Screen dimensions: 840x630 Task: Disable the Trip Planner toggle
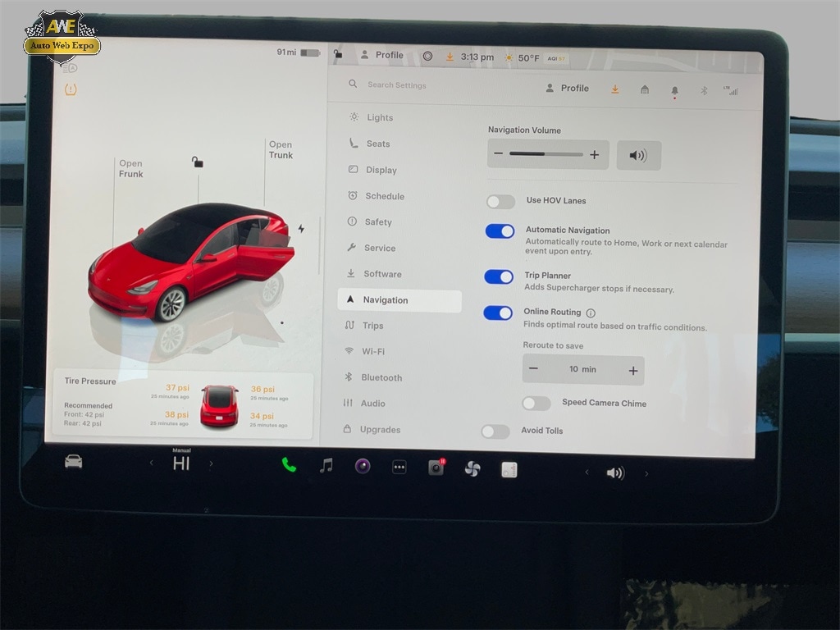(x=499, y=276)
